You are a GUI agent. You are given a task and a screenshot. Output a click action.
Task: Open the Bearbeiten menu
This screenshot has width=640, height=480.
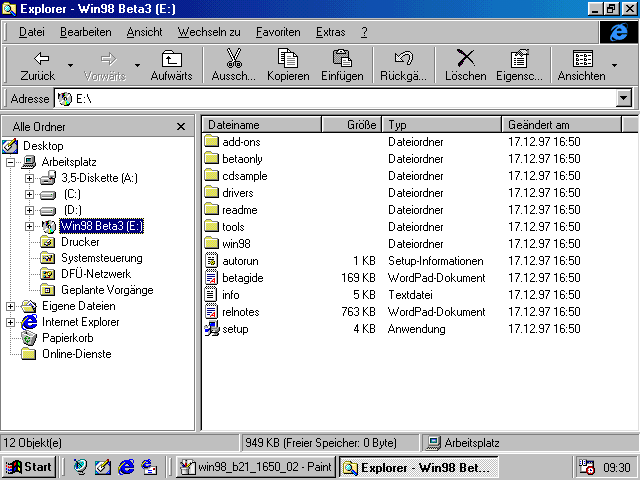(x=86, y=32)
